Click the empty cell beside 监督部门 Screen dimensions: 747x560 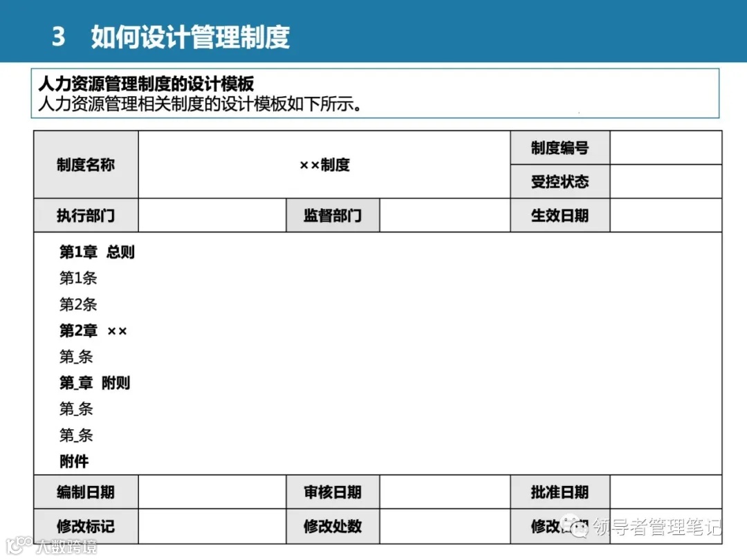446,215
